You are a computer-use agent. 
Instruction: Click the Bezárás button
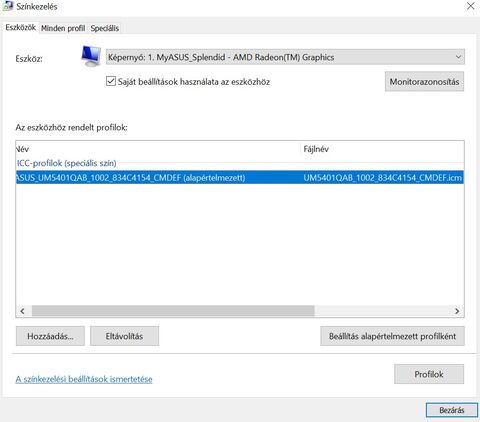pyautogui.click(x=452, y=410)
